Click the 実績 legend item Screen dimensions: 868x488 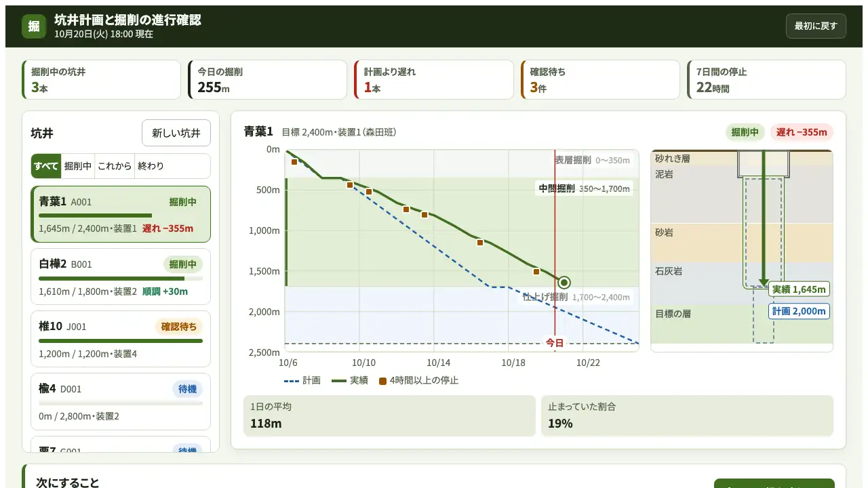[350, 380]
